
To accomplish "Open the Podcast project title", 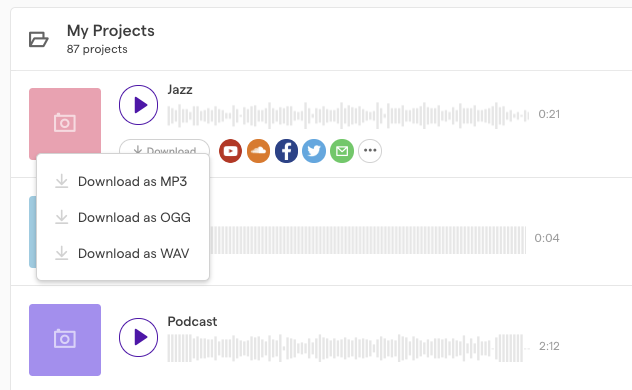I will (x=192, y=322).
